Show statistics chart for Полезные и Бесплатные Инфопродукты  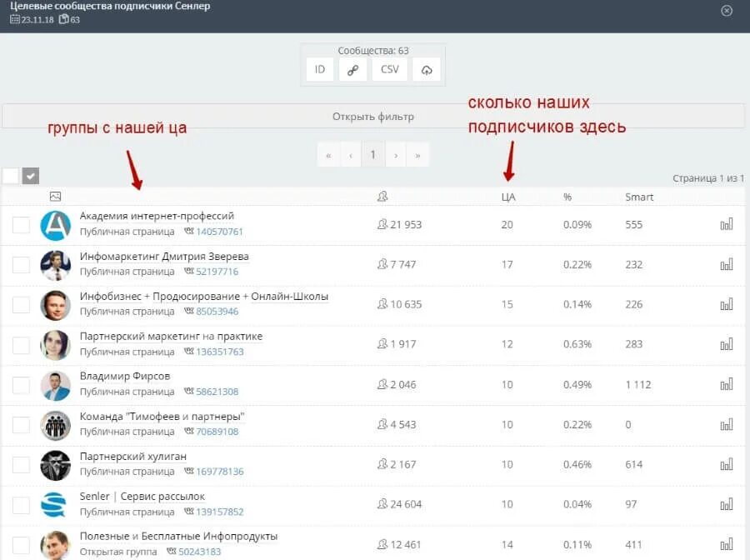[x=727, y=544]
